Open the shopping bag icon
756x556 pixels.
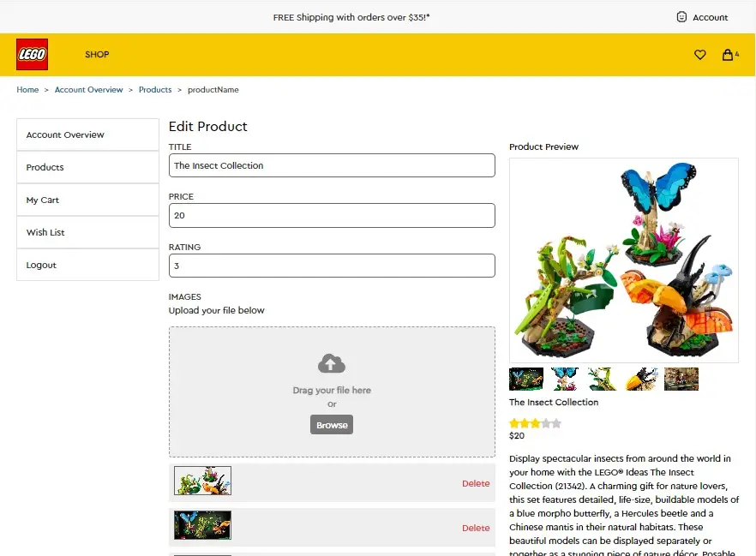pos(728,55)
